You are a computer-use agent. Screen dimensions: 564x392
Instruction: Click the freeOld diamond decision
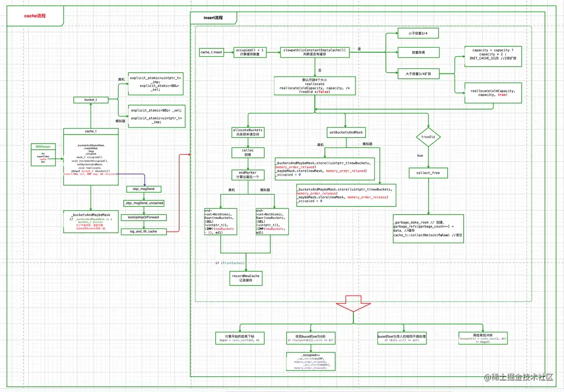pyautogui.click(x=428, y=137)
